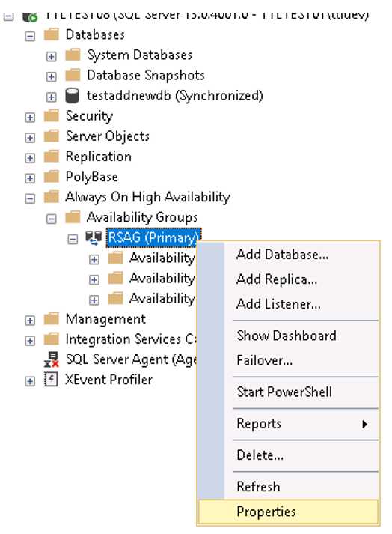Select Start PowerShell menu entry
Screen dimensions: 392x534
point(288,392)
